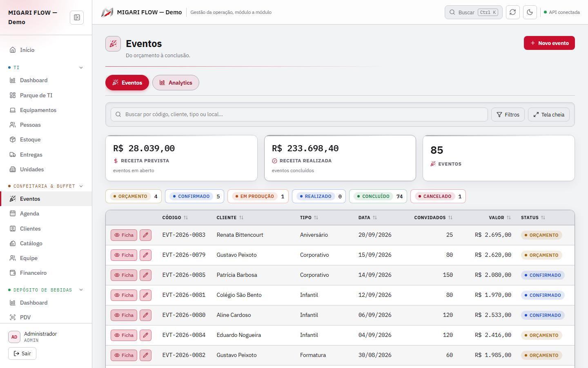
Task: Edit event EVT-2026-0083 pencil icon
Action: coord(146,235)
